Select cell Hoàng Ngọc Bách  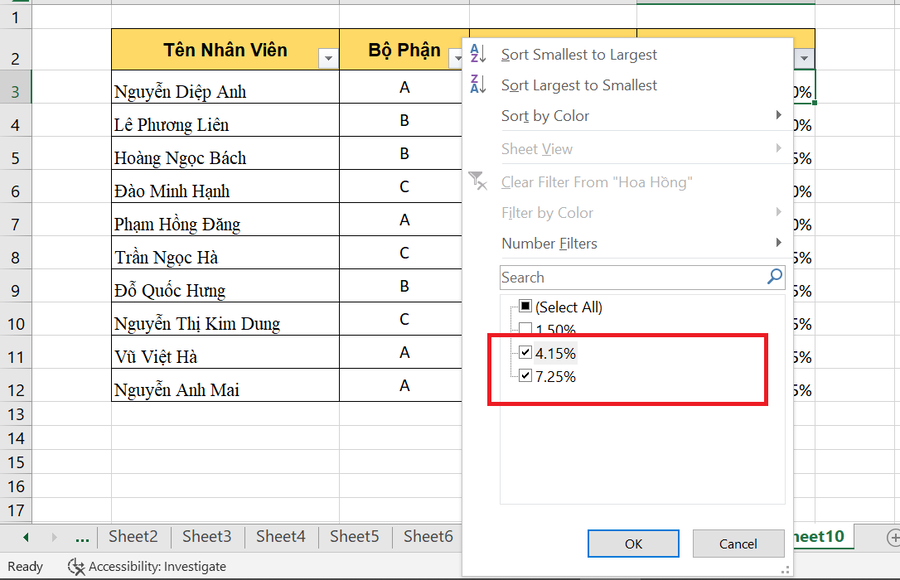[x=226, y=153]
